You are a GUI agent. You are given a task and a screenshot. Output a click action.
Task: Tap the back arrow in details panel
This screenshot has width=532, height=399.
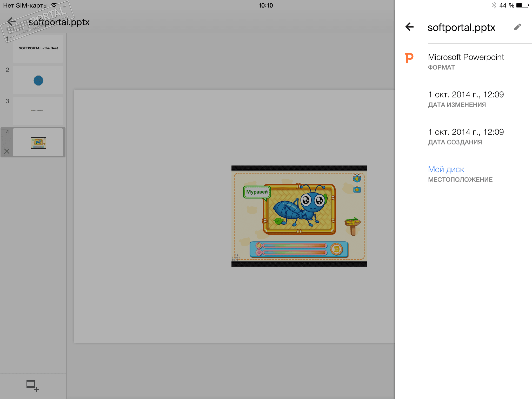click(x=409, y=27)
